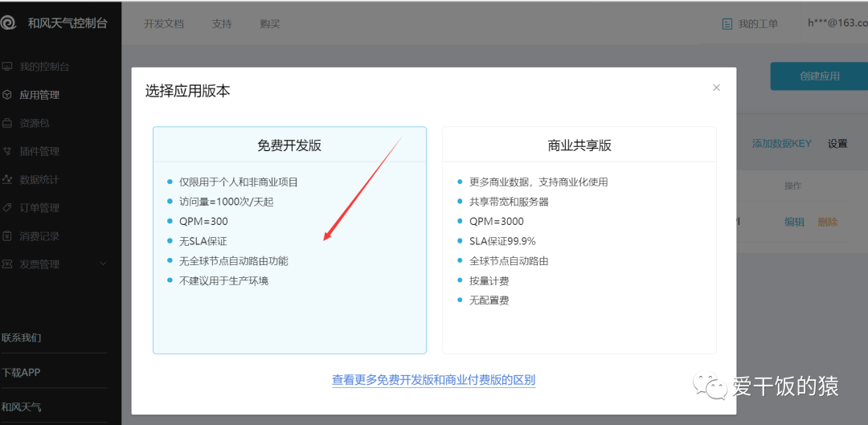This screenshot has width=868, height=425.
Task: Click the 选择应用版本 dialog title
Action: (187, 92)
